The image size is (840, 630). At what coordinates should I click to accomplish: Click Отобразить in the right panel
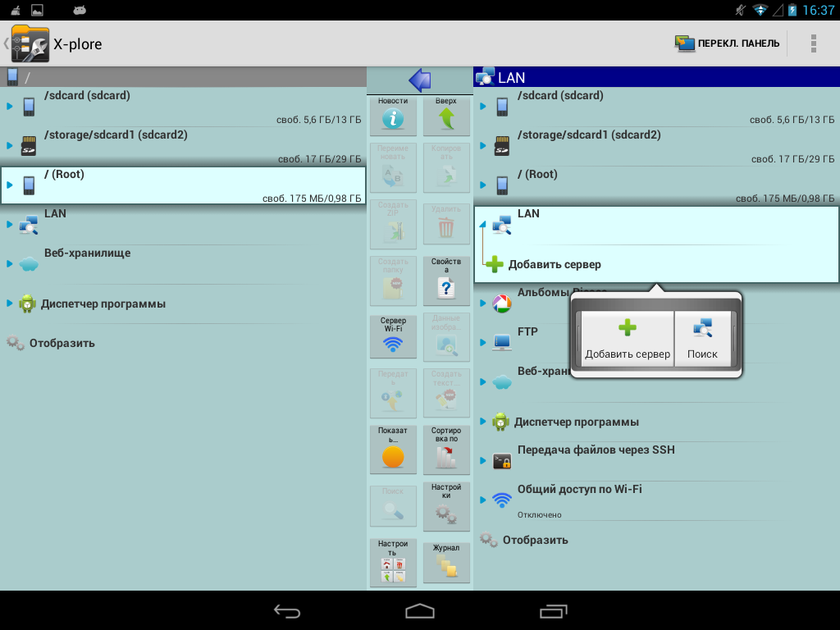coord(535,540)
